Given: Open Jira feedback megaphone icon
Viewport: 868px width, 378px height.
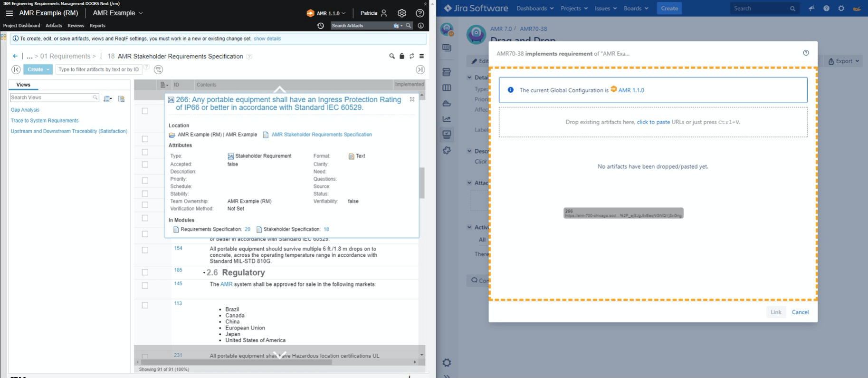Looking at the screenshot, I should [811, 9].
